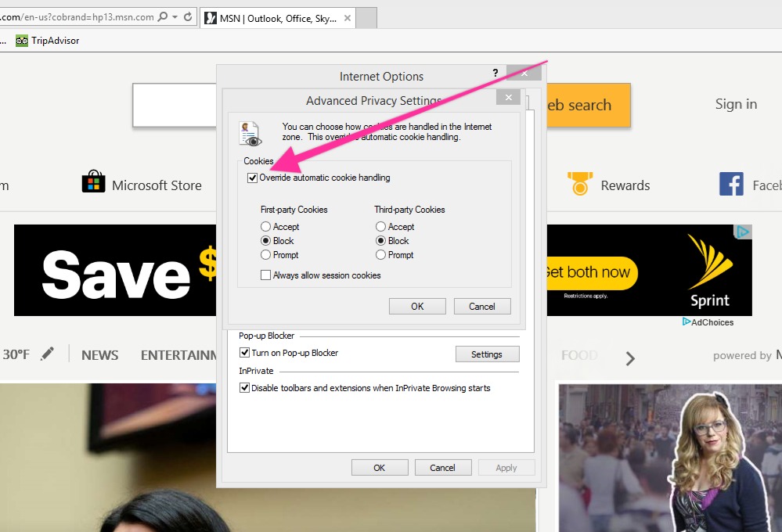This screenshot has width=782, height=532.
Task: Click OK in Internet Options dialog
Action: pyautogui.click(x=380, y=468)
